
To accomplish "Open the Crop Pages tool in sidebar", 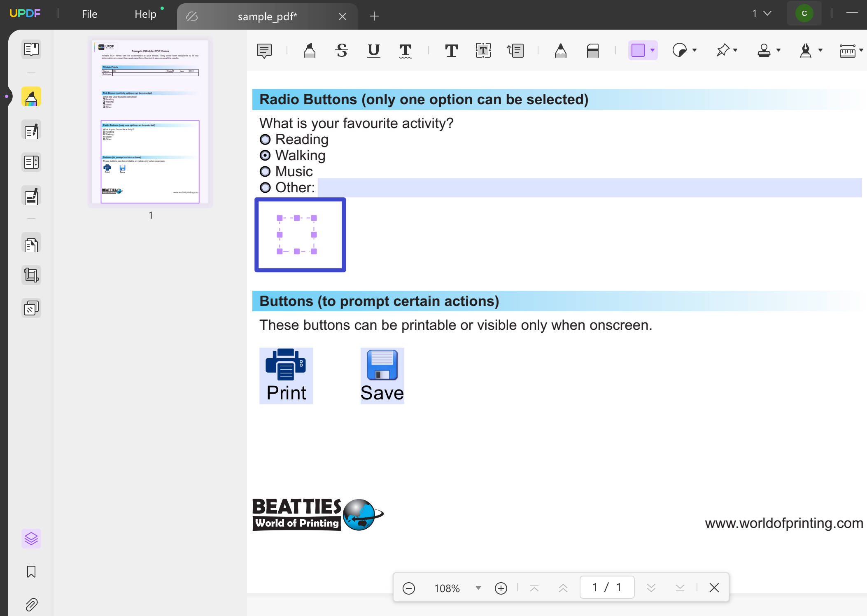I will (31, 275).
